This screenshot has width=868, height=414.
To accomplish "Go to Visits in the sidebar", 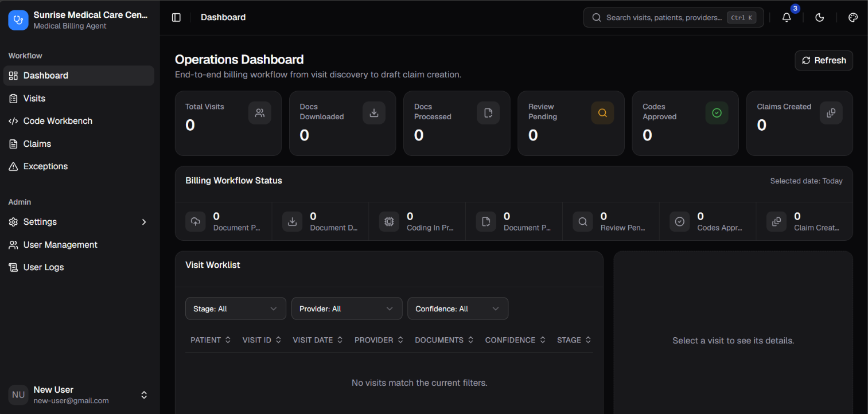I will (79, 99).
